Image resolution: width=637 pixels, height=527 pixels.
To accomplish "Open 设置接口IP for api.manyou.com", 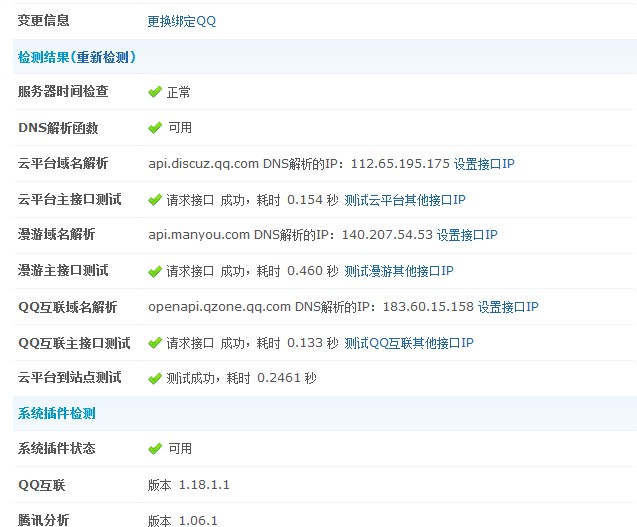I will click(467, 235).
